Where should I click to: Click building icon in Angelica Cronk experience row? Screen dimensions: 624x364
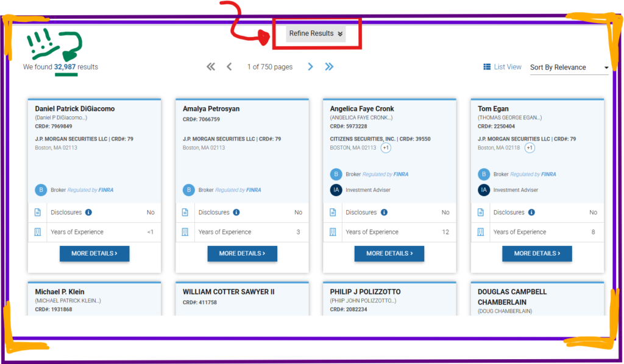333,232
